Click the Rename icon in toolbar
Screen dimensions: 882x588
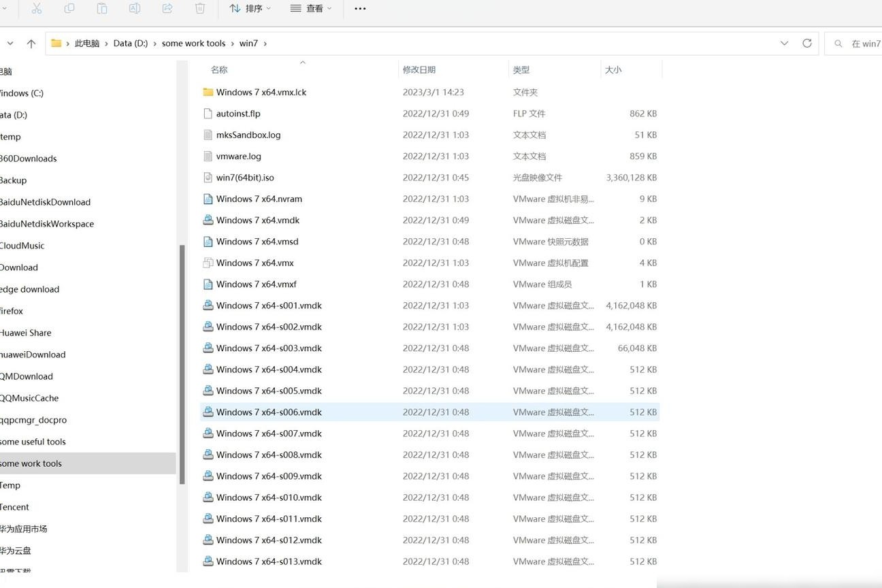click(135, 8)
